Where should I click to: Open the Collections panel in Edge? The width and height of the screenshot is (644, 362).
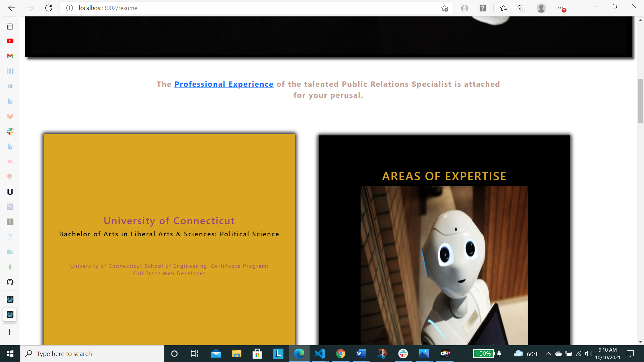(x=522, y=8)
